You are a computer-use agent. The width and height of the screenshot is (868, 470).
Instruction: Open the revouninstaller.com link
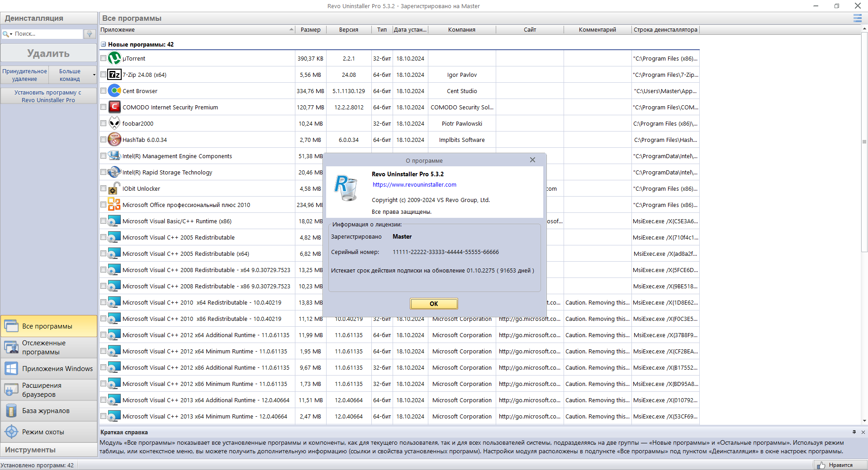[x=414, y=184]
